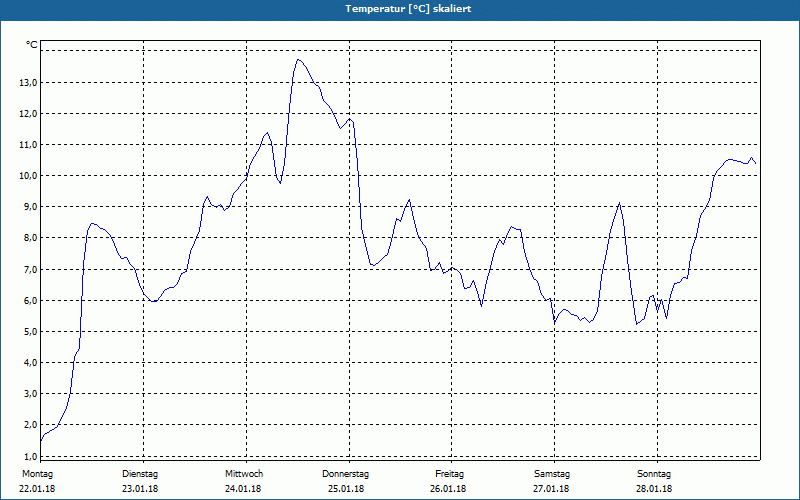Click the date 26.01.18
Image resolution: width=800 pixels, height=500 pixels.
448,489
